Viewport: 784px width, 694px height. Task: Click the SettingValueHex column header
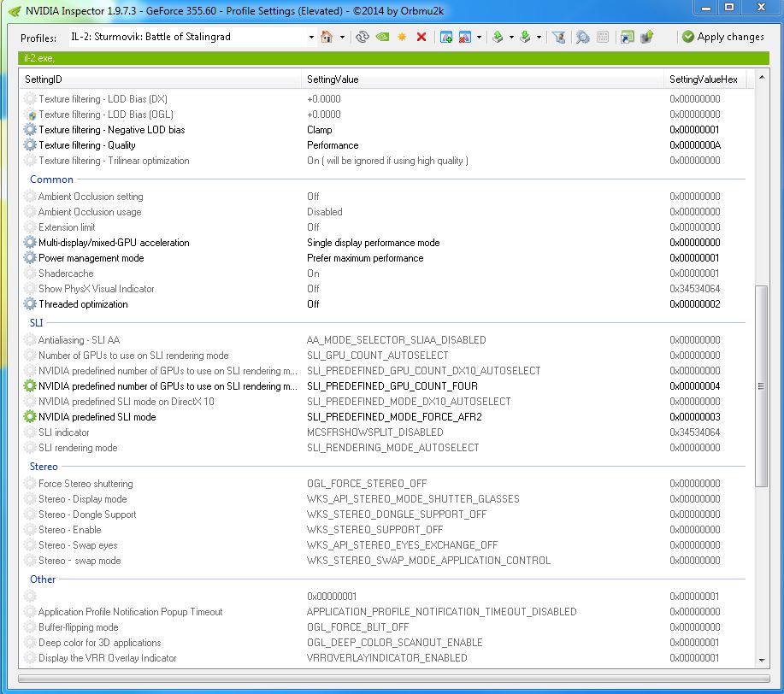tap(705, 79)
